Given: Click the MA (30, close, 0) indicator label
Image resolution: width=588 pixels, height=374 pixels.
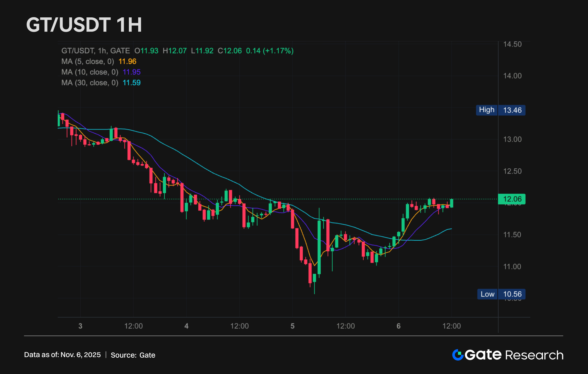Looking at the screenshot, I should pos(90,83).
